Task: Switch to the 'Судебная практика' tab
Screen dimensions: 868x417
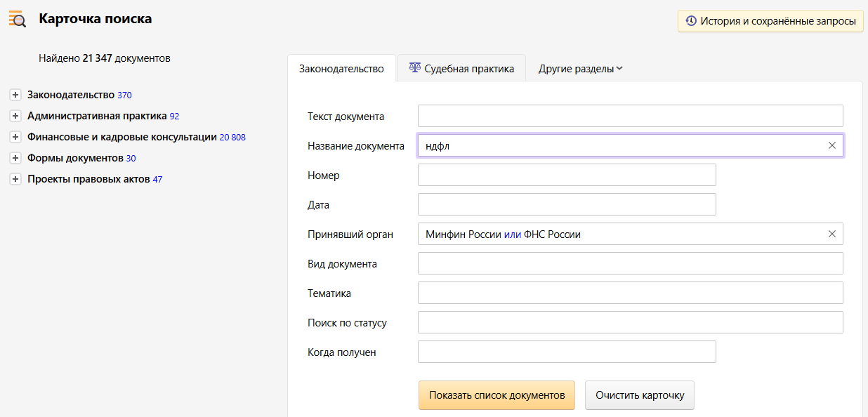Action: [461, 69]
